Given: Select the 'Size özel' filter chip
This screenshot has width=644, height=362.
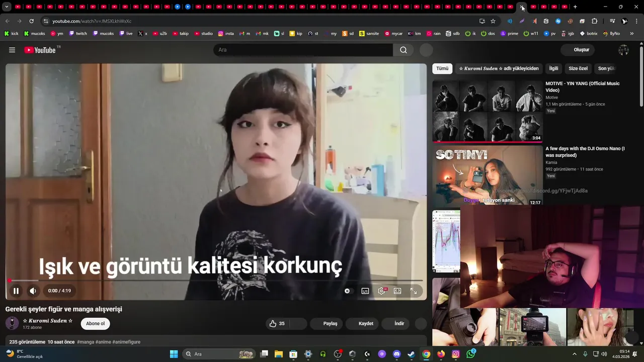Looking at the screenshot, I should click(578, 68).
